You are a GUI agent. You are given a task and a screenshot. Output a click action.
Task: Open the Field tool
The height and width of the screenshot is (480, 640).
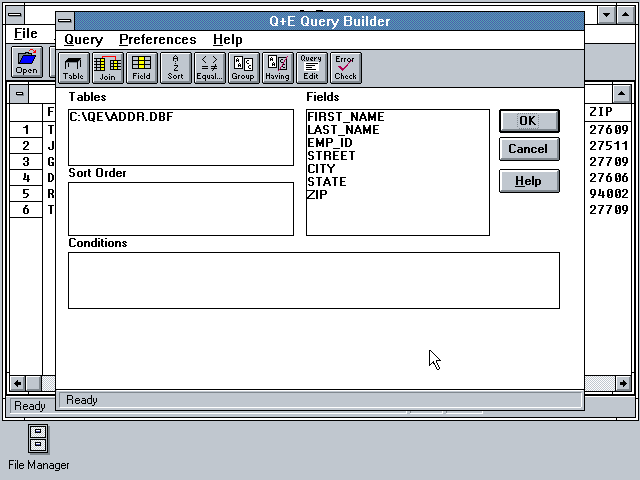pyautogui.click(x=142, y=68)
